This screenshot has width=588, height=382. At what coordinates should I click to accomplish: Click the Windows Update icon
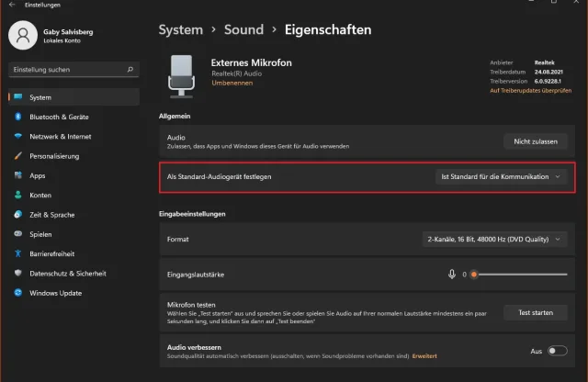click(17, 293)
